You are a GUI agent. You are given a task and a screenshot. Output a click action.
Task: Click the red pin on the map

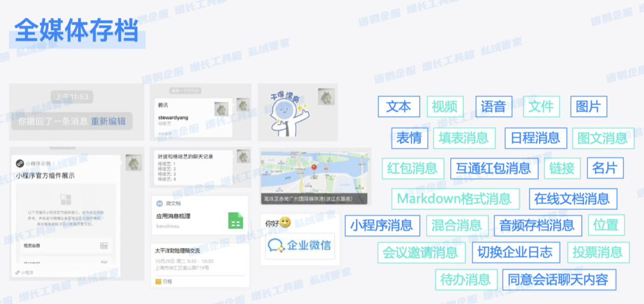pyautogui.click(x=314, y=170)
